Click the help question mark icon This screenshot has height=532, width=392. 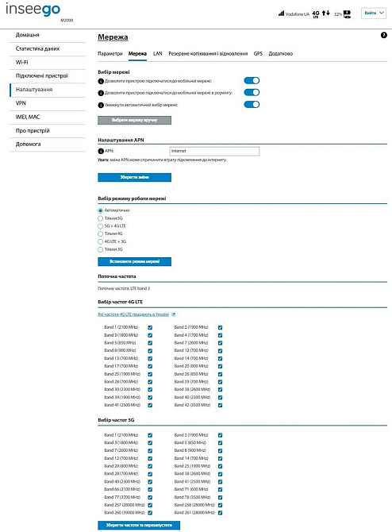(x=383, y=35)
